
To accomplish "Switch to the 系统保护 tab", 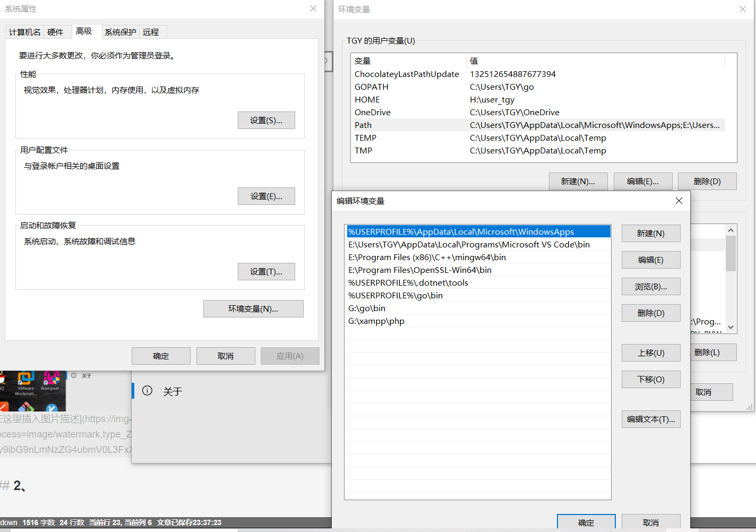I will point(120,32).
